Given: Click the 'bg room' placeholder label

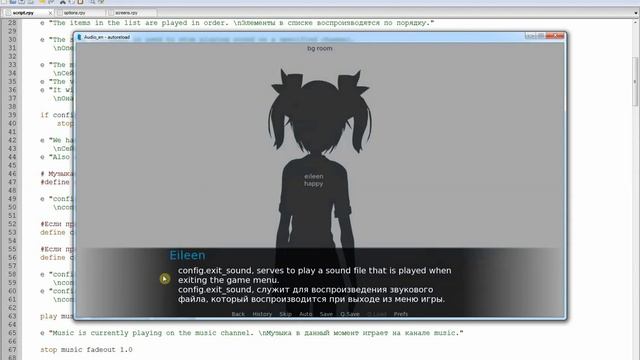Looking at the screenshot, I should 320,48.
